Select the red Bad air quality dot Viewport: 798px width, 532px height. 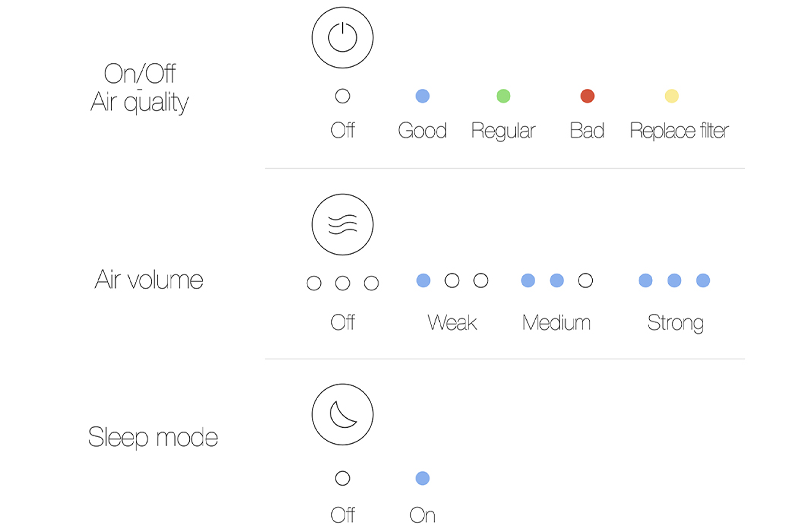[x=587, y=97]
